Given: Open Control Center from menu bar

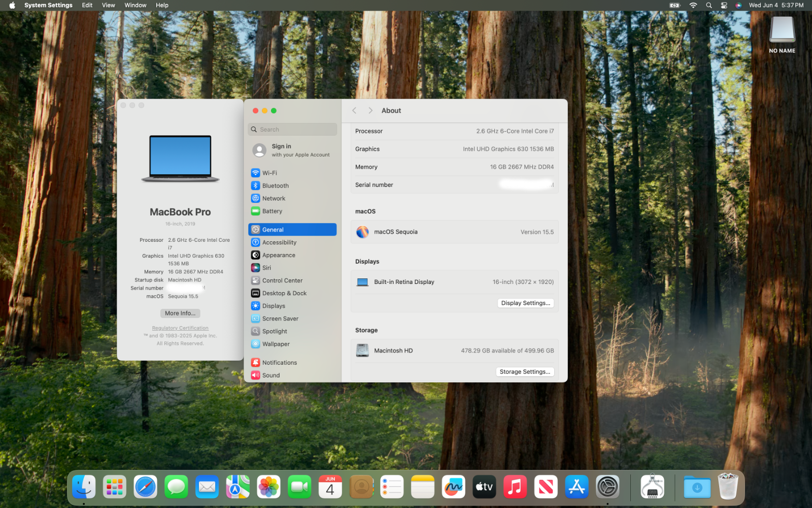Looking at the screenshot, I should tap(724, 5).
